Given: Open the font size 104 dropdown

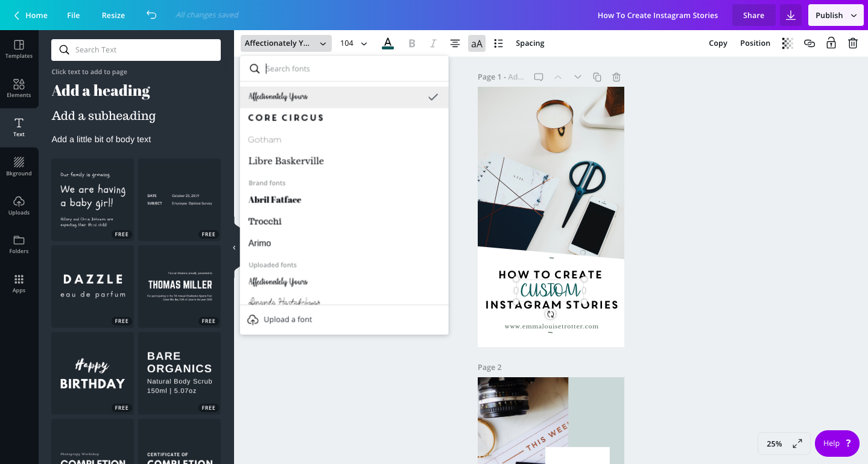Looking at the screenshot, I should [x=353, y=43].
